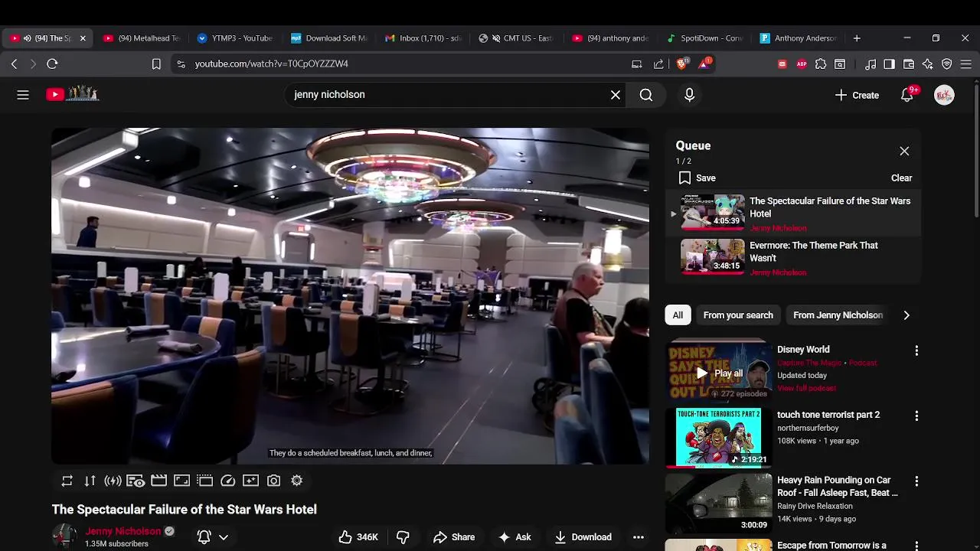This screenshot has height=551, width=980.
Task: Click the pop-up player icon under video
Action: point(205,481)
